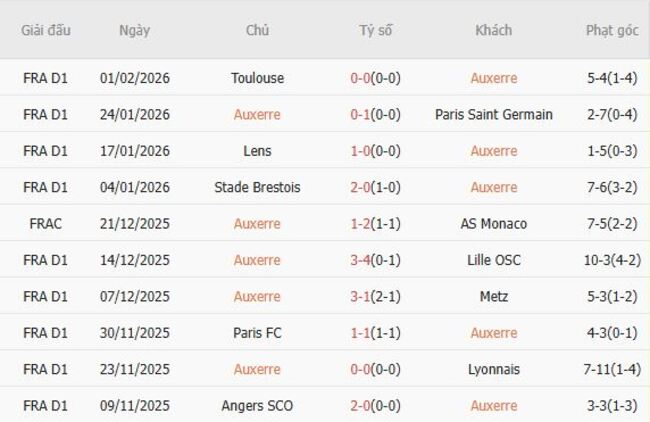Open the Lille OSC team link
The image size is (650, 422).
pos(493,260)
